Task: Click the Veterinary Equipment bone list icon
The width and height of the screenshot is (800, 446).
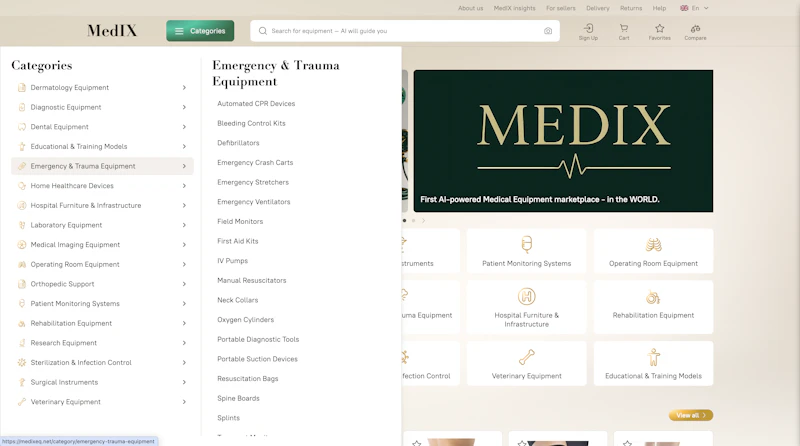Action: (21, 402)
